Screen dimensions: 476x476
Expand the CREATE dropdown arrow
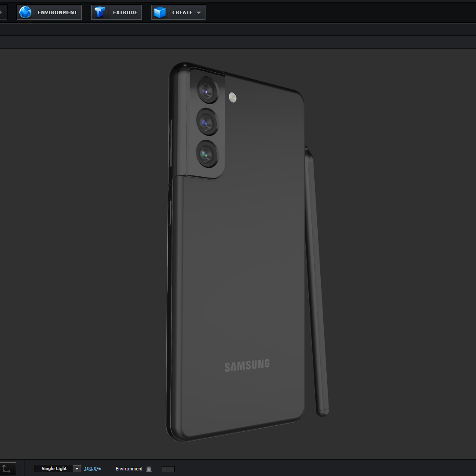tap(199, 13)
